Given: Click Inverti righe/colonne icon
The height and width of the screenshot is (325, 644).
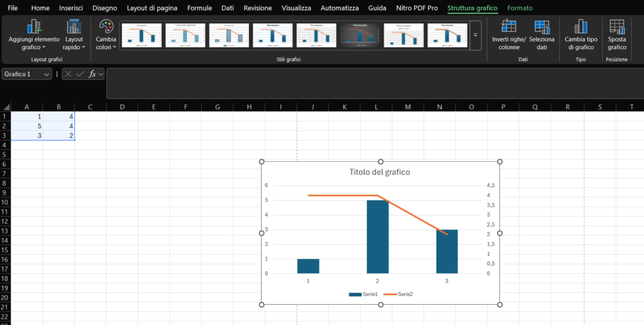Looking at the screenshot, I should pos(509,26).
